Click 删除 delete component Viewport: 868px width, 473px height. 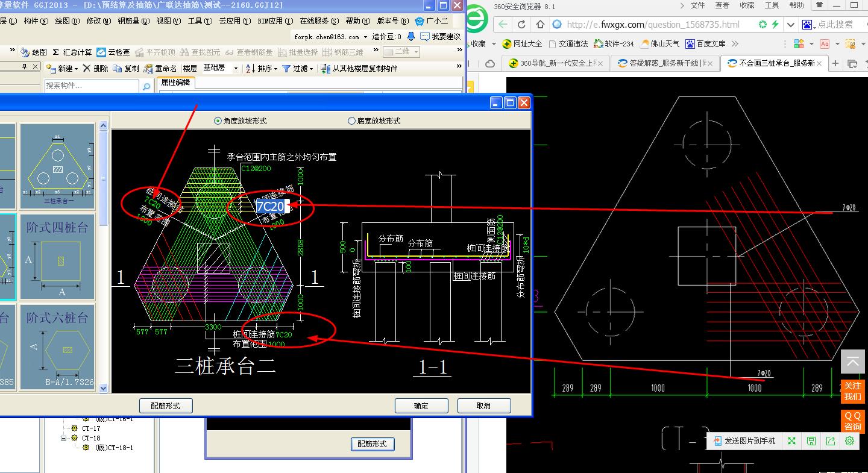(x=95, y=69)
